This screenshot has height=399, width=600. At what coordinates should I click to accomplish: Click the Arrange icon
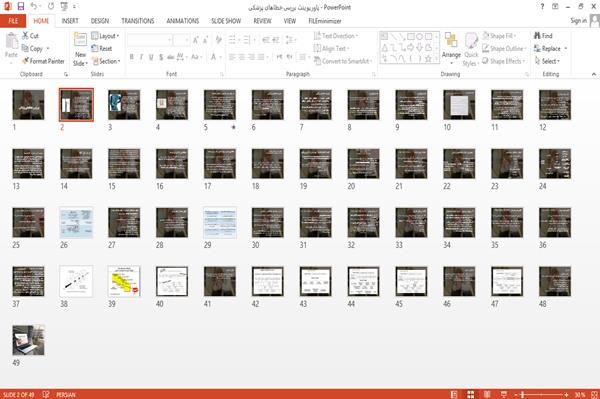(x=451, y=41)
